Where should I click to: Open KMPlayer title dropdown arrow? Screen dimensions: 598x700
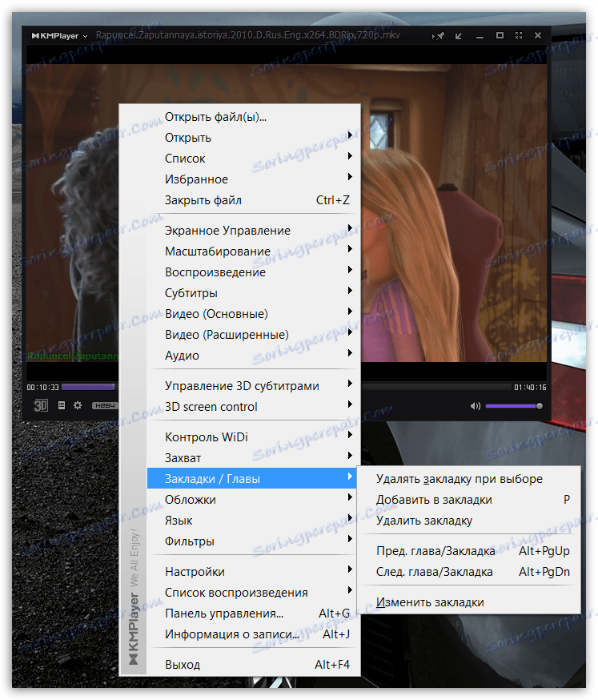tap(85, 36)
